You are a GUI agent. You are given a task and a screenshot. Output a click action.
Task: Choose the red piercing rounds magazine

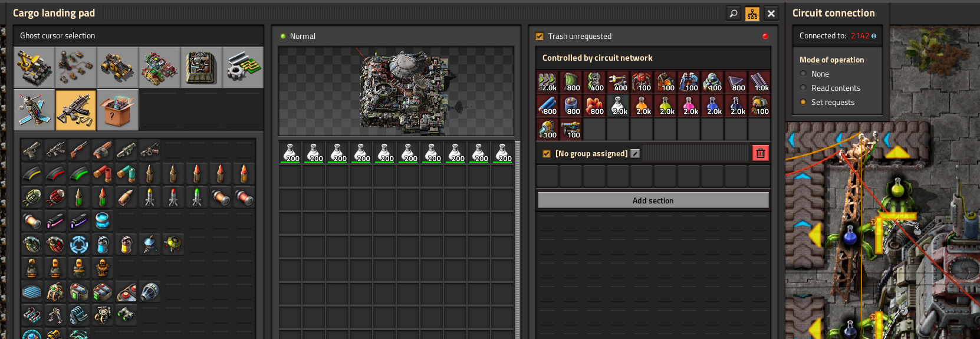point(55,174)
